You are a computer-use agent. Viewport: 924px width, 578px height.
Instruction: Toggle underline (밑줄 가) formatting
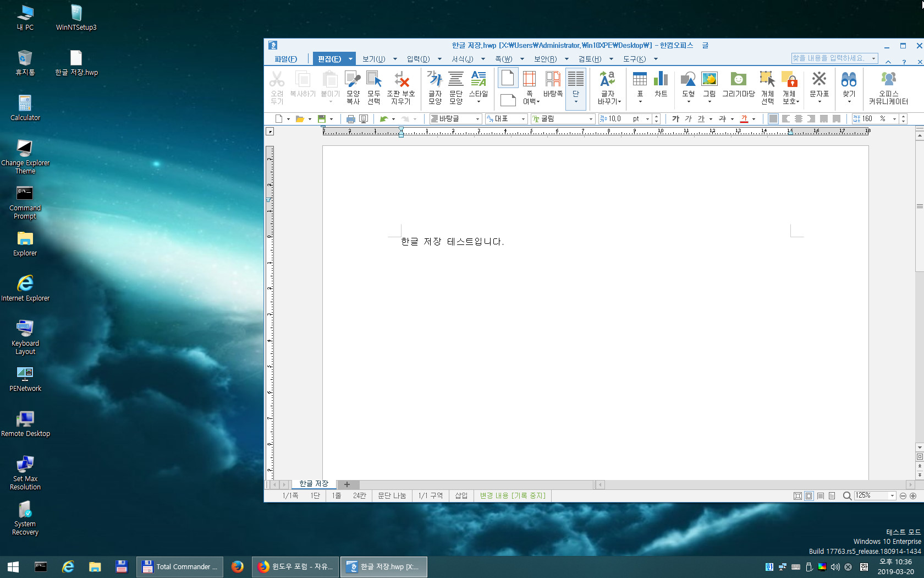(701, 119)
